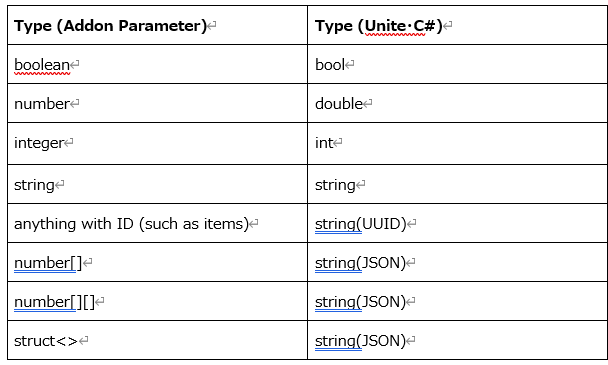Click the misspelled word 'boolean'
Viewport: 608px width, 365px height.
(x=42, y=65)
